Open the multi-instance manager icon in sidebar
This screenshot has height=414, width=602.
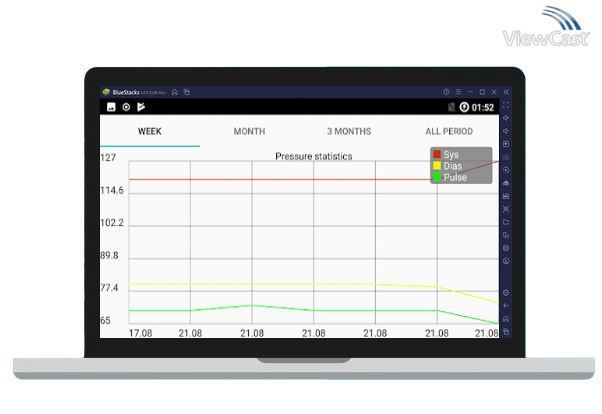tap(506, 235)
